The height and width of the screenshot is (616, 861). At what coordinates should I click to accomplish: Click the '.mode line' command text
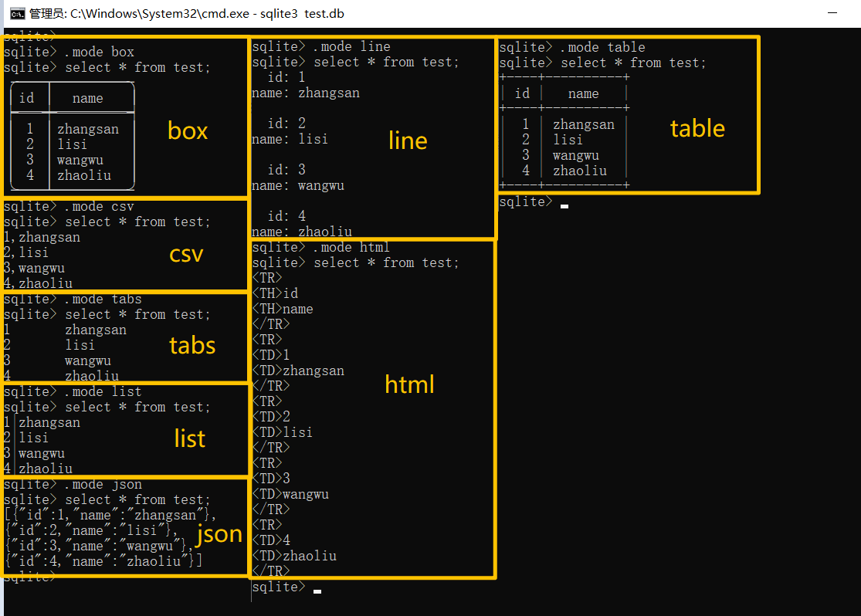(352, 46)
